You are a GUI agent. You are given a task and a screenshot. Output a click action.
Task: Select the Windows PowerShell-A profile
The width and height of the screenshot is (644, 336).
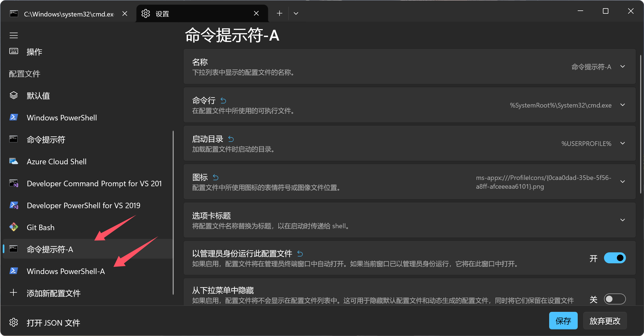click(x=88, y=271)
